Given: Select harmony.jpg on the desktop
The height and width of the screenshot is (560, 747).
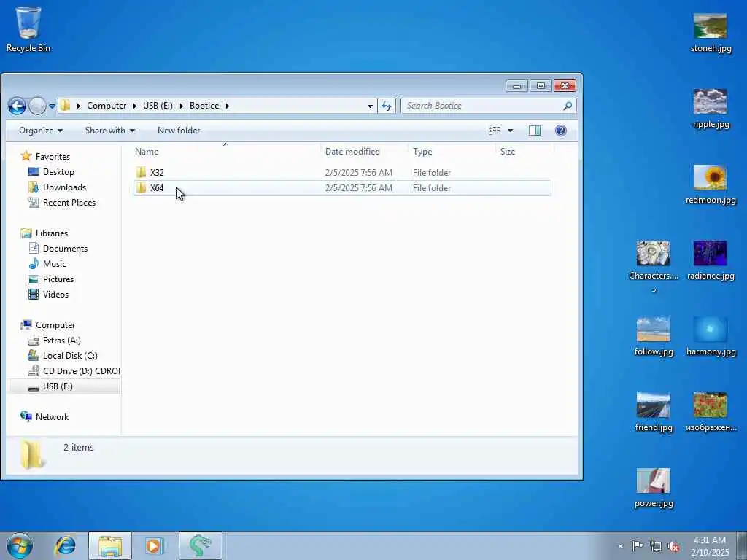Looking at the screenshot, I should [711, 336].
